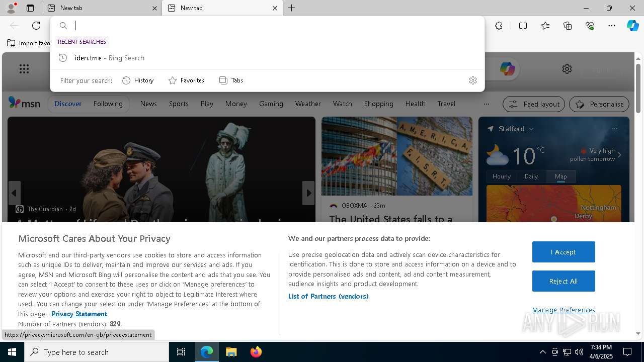Open Import favourites bookmark item

tap(29, 43)
